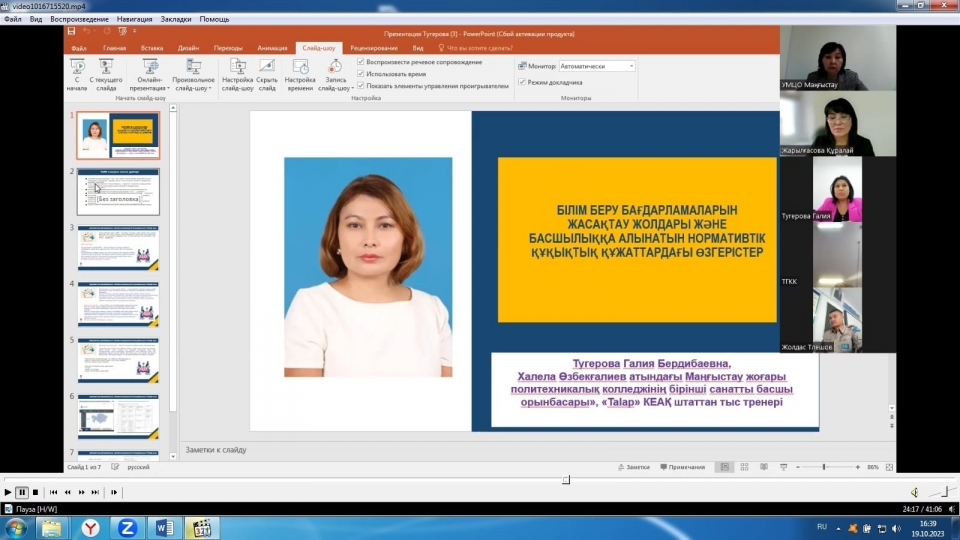
Task: Click 'Настройка времени' rehearse timings icon
Action: tap(300, 67)
